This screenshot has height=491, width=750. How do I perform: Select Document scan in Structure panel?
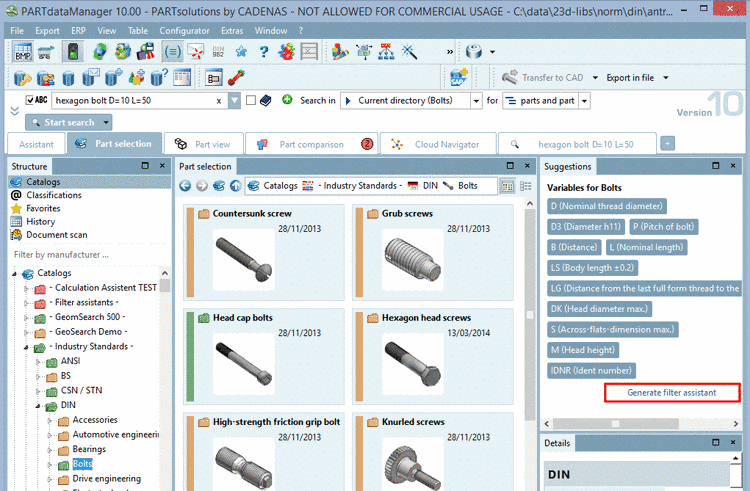(x=56, y=235)
